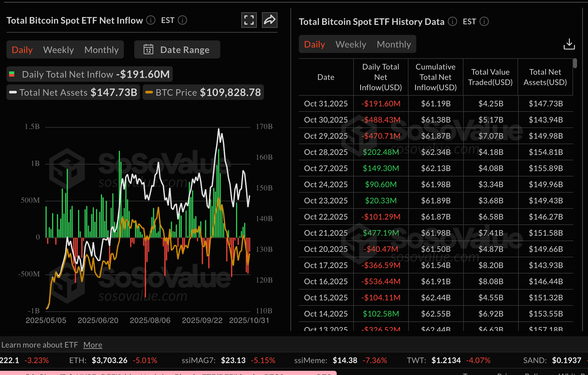Select Daily tab in history table
This screenshot has height=375, width=588.
[314, 44]
